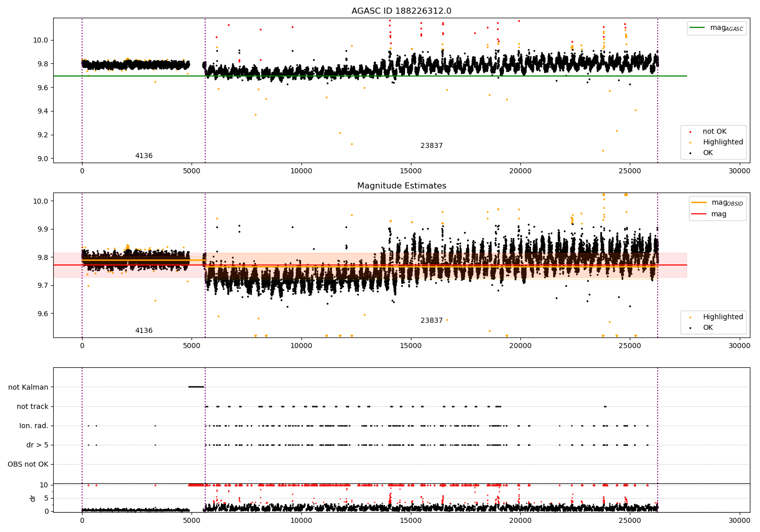Click x-axis tick '20000' under the dr plot
The width and height of the screenshot is (760, 532).
tap(520, 520)
